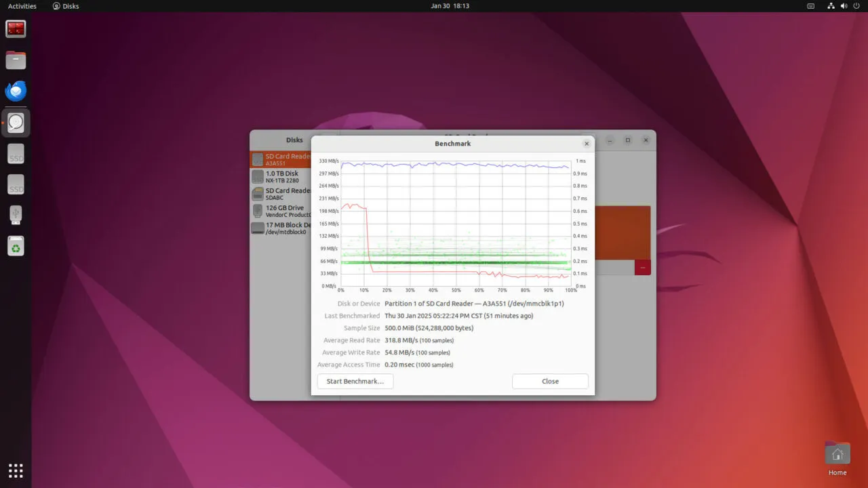Click the red delete partition minus button

tap(642, 267)
